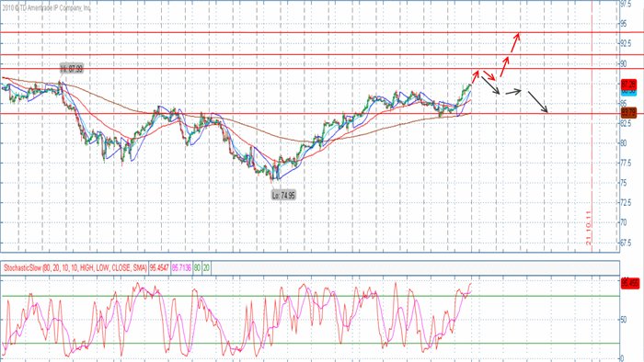Image resolution: width=644 pixels, height=362 pixels.
Task: Click the Lo: 74.96 low price bubble
Action: (x=283, y=195)
